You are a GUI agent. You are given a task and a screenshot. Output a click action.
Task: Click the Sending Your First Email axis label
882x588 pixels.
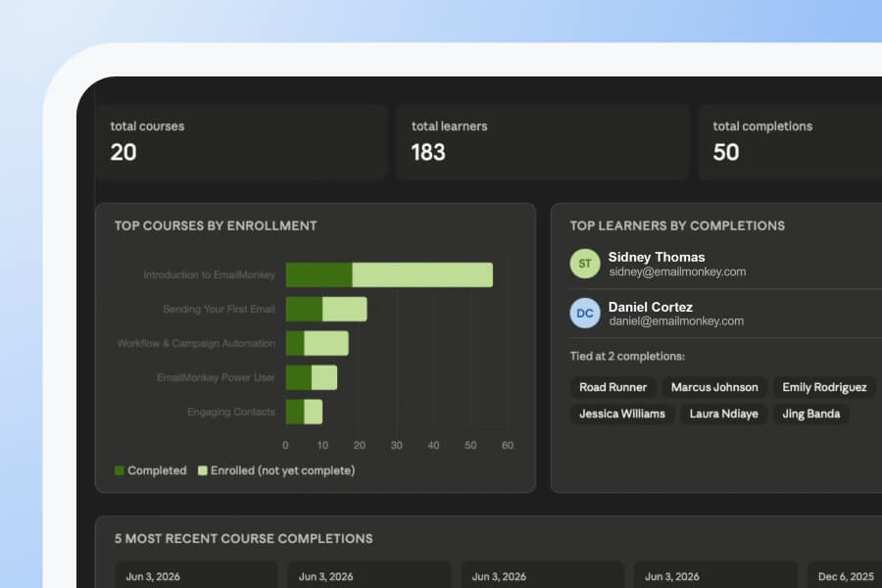(219, 309)
